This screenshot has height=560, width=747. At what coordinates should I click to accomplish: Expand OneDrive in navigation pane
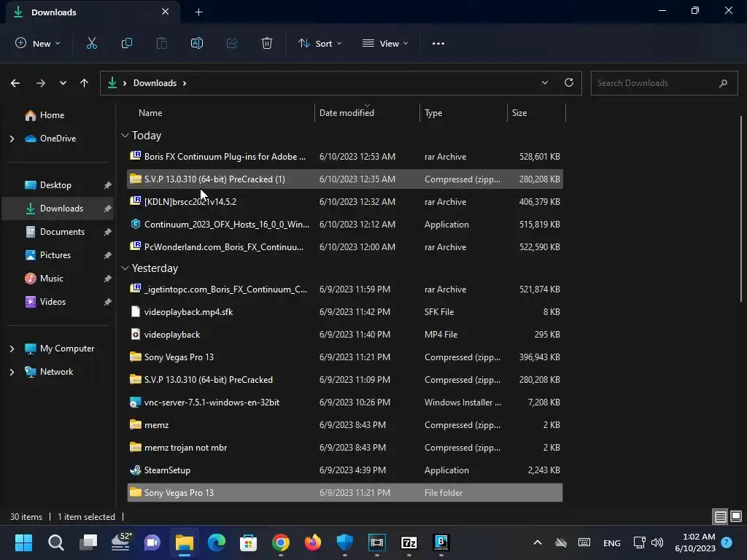point(12,139)
